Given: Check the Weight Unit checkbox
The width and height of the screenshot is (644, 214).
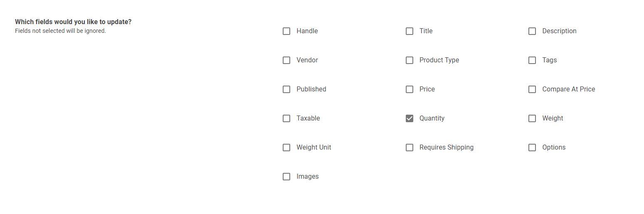Looking at the screenshot, I should coord(286,148).
